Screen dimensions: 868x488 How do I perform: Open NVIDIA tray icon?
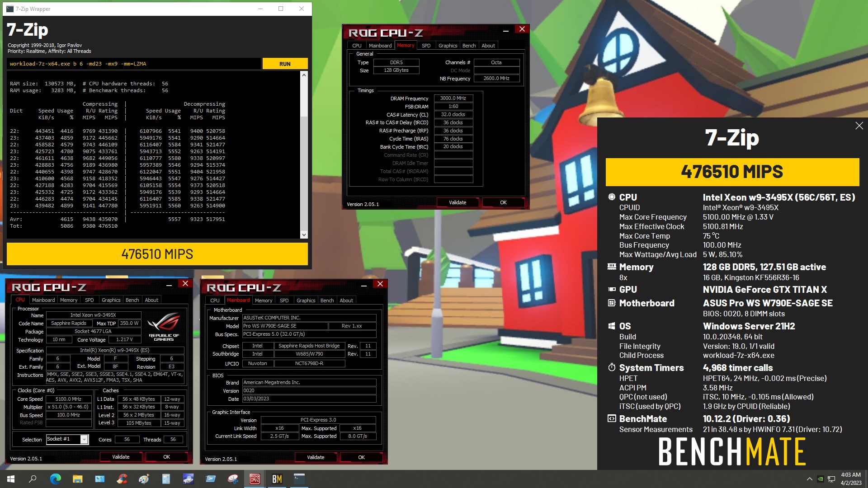pyautogui.click(x=820, y=479)
